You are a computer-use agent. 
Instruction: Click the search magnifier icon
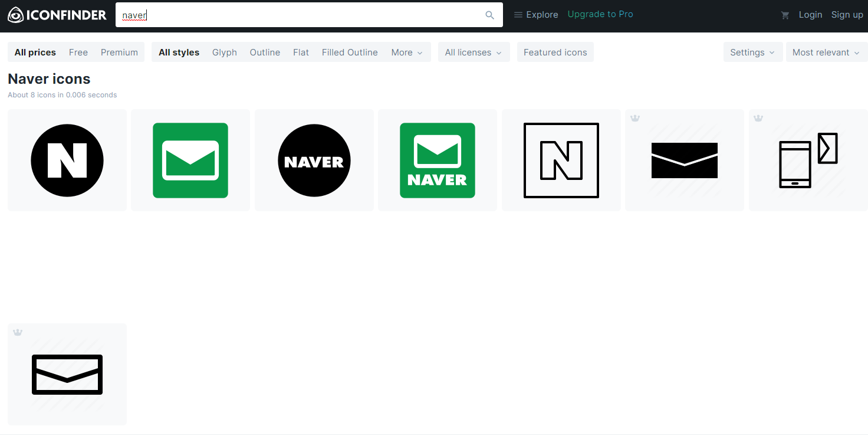click(x=489, y=15)
